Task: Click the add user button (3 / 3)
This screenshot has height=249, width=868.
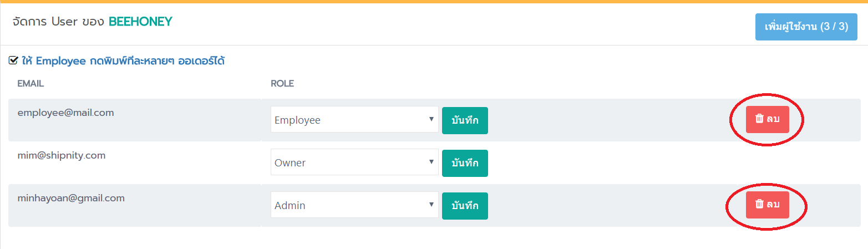Action: point(806,27)
